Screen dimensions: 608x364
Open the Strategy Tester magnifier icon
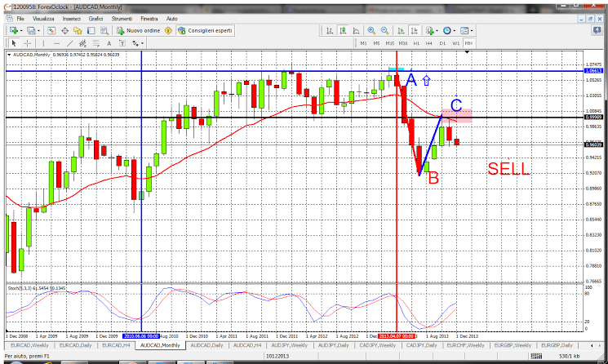104,30
